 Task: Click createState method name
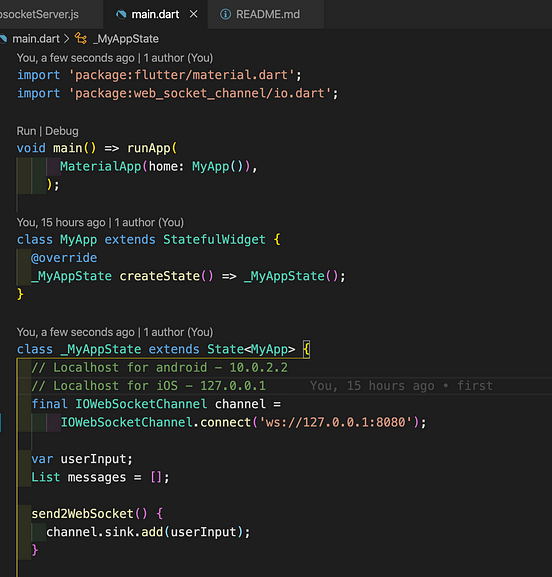coord(159,276)
